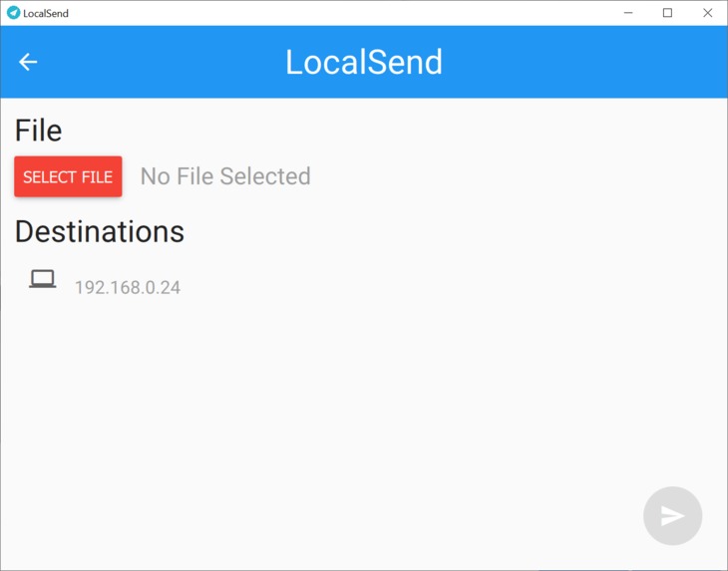Minimize the LocalSend window
Image resolution: width=728 pixels, height=571 pixels.
click(628, 13)
